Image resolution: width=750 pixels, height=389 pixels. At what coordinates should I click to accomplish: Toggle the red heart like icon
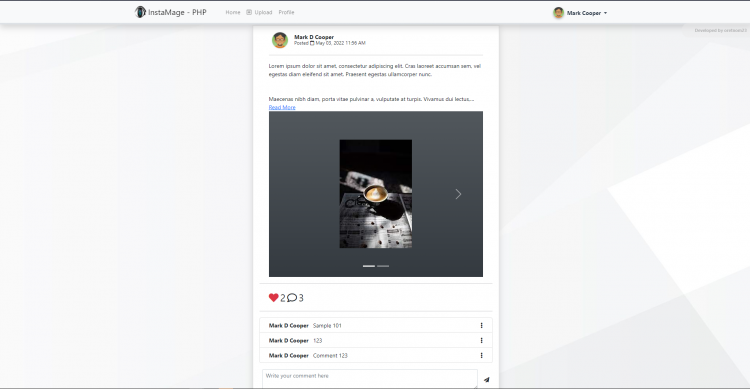pyautogui.click(x=274, y=298)
